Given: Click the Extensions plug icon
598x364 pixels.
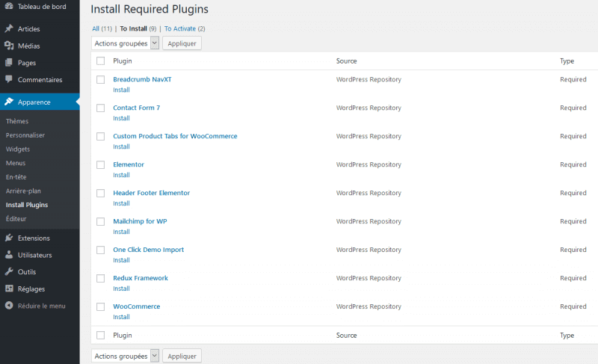Looking at the screenshot, I should point(9,238).
